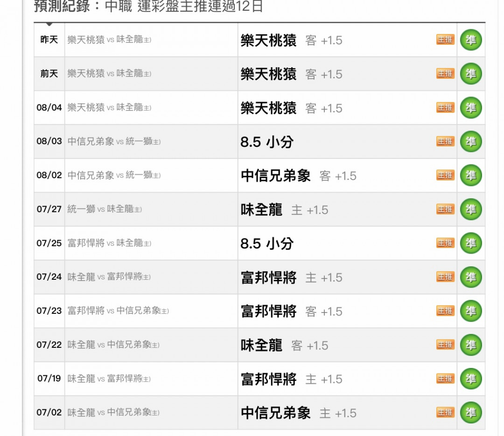
Task: Select the 07/23 date cell
Action: [49, 311]
